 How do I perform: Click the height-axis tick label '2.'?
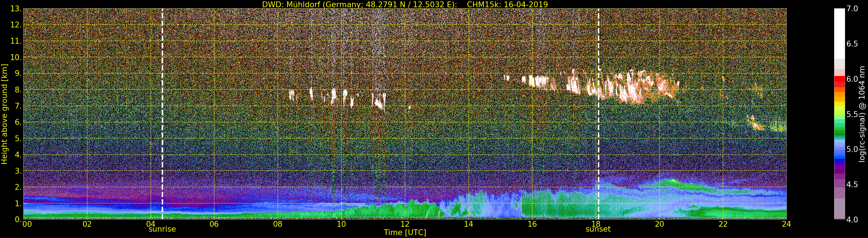[18, 187]
